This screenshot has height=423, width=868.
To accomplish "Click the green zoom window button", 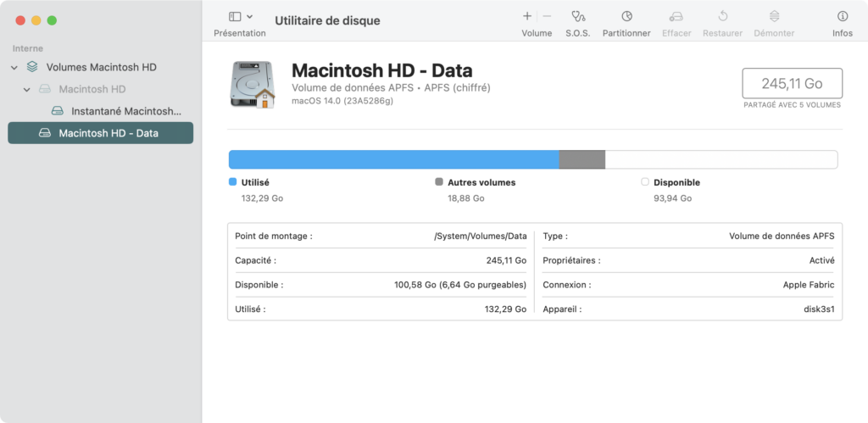I will click(52, 20).
